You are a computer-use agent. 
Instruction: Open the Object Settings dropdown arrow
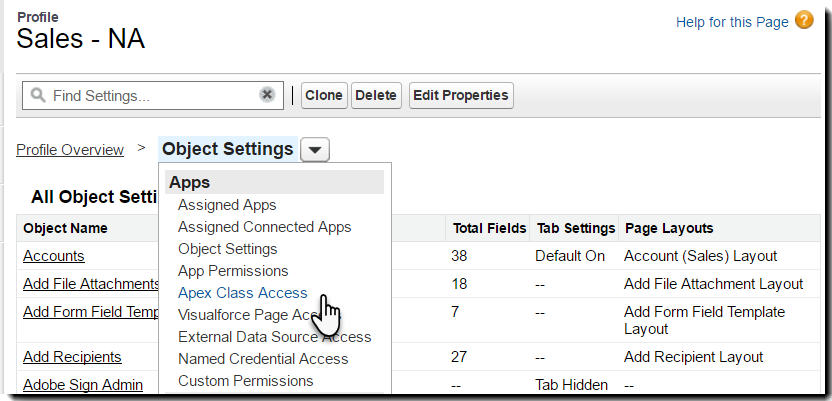[x=314, y=150]
